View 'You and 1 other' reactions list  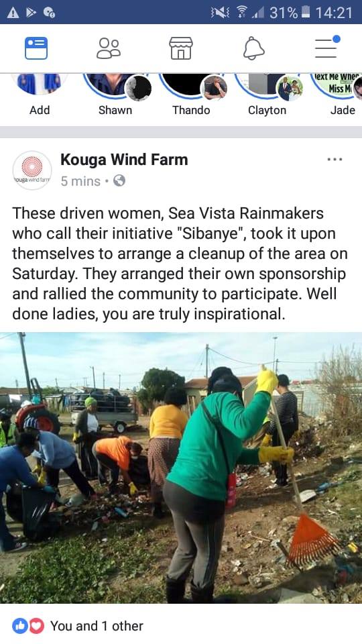coord(97,626)
